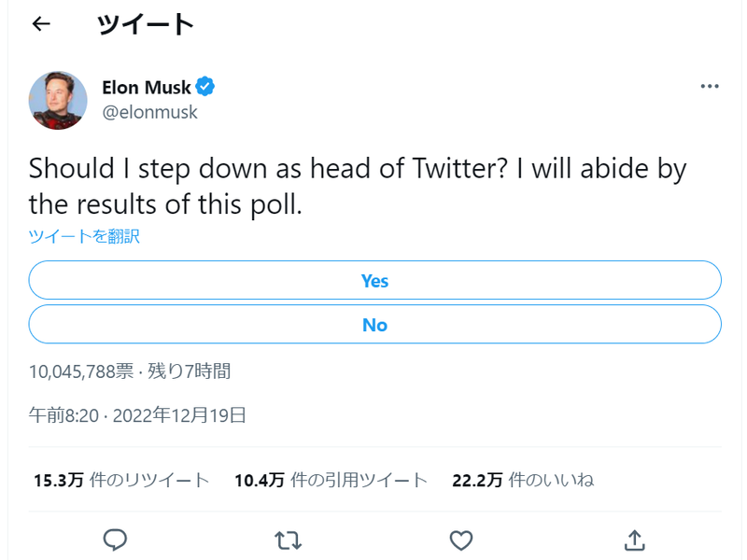Screen dimensions: 747x560
Task: Click the ツイートを翻訳 translate link
Action: click(x=84, y=236)
